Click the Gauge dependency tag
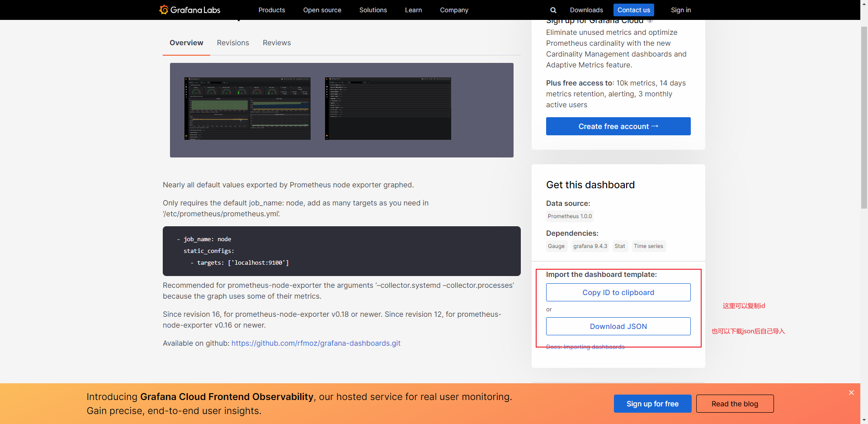 click(x=556, y=246)
